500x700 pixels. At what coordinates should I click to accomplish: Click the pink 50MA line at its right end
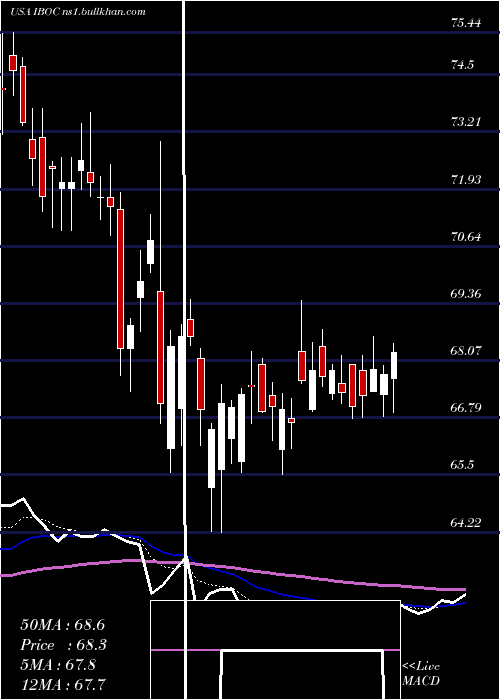462,590
